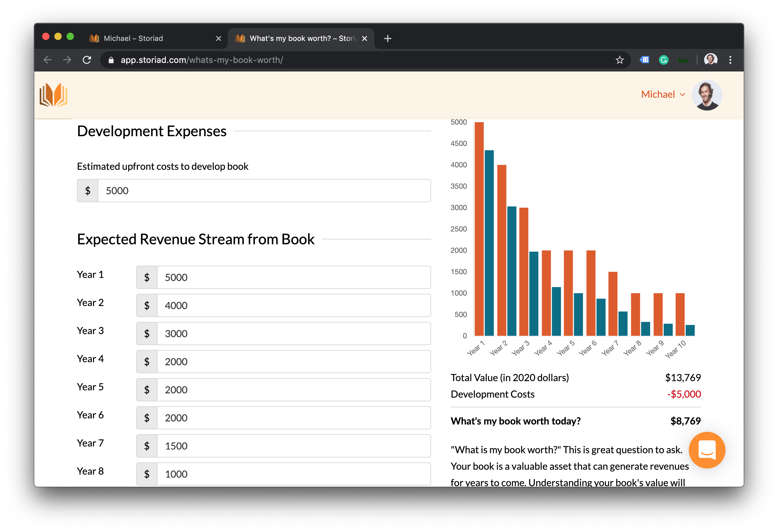The width and height of the screenshot is (778, 532).
Task: Close the Michael – Storiad tab
Action: (219, 38)
